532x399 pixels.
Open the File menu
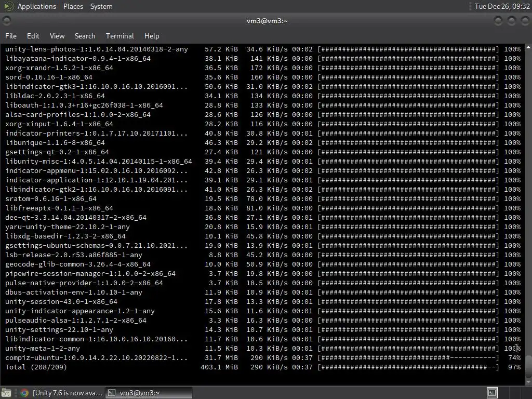(x=11, y=36)
